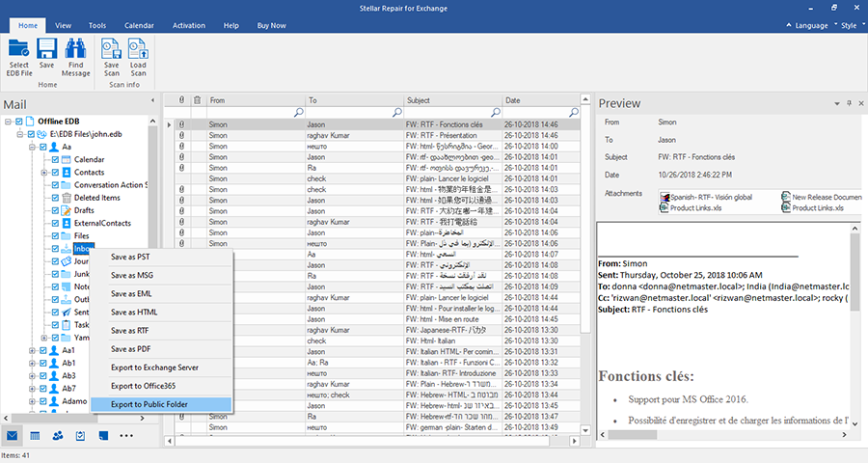Open New Release Document attachment

click(x=822, y=197)
